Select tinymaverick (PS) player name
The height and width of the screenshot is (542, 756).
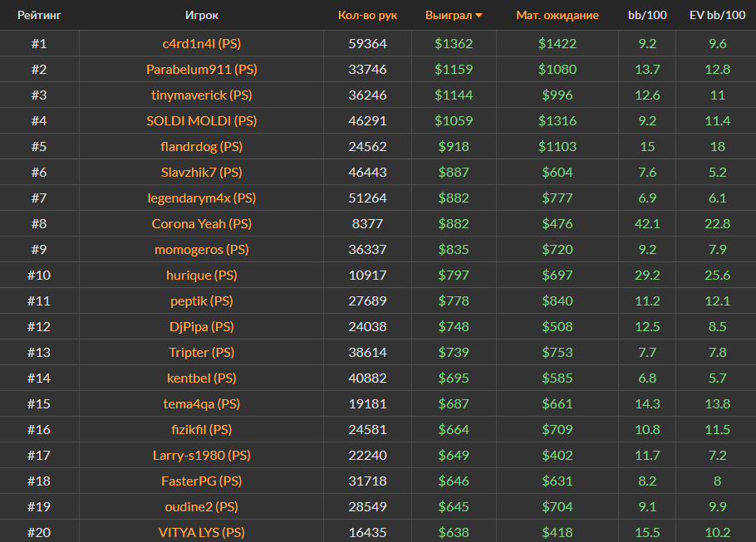pyautogui.click(x=201, y=95)
